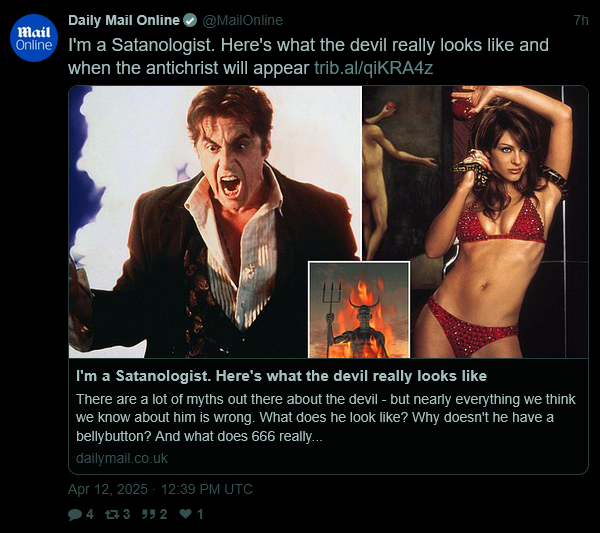Open the Daily Mail Online display name
The height and width of the screenshot is (533, 600).
pos(124,20)
